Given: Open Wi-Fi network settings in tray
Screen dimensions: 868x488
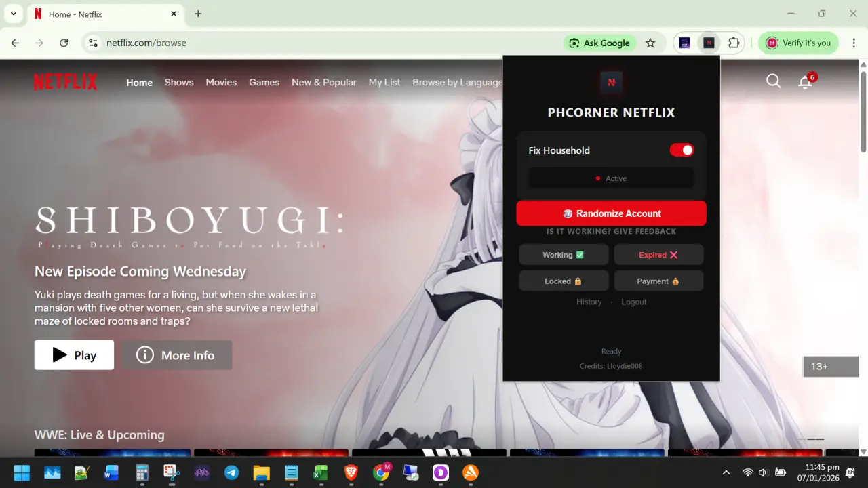Looking at the screenshot, I should (748, 472).
